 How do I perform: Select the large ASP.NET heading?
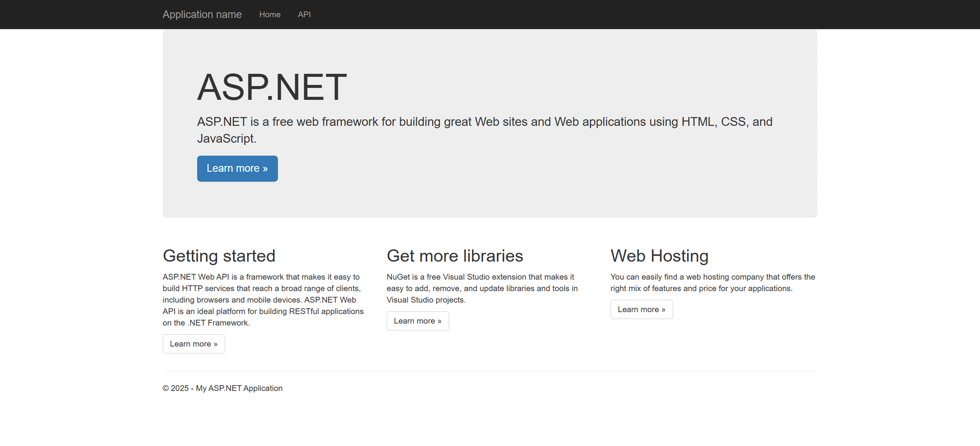[x=272, y=87]
